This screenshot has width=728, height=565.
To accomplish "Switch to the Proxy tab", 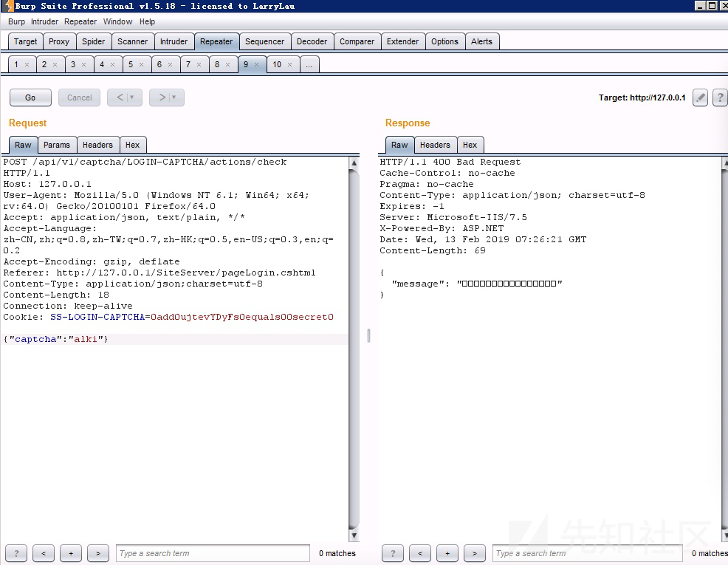I will [x=59, y=41].
